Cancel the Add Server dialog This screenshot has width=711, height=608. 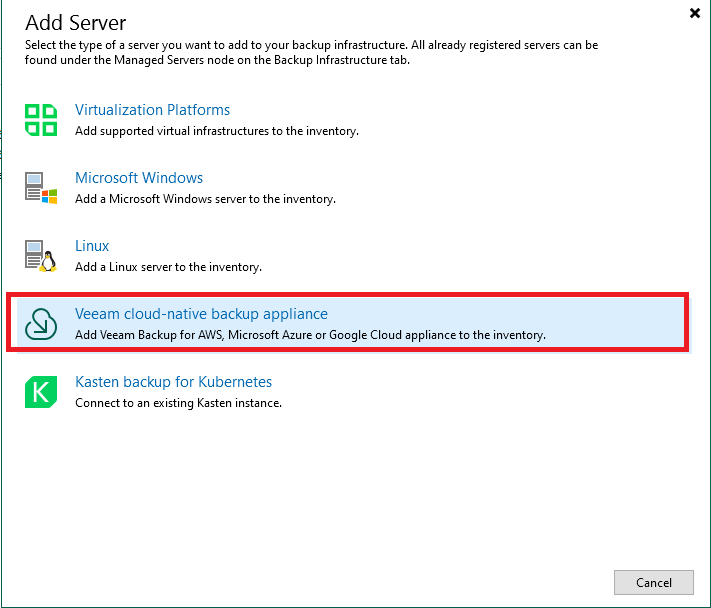point(653,582)
